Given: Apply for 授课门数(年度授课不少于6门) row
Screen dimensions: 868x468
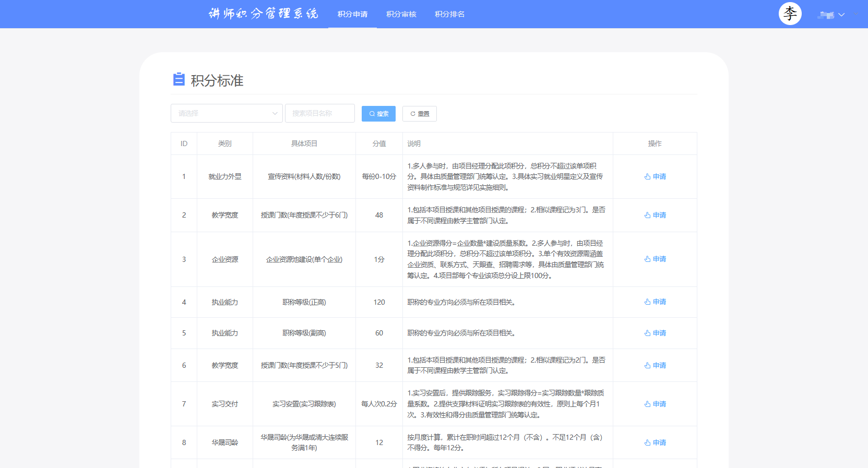Looking at the screenshot, I should pos(655,215).
